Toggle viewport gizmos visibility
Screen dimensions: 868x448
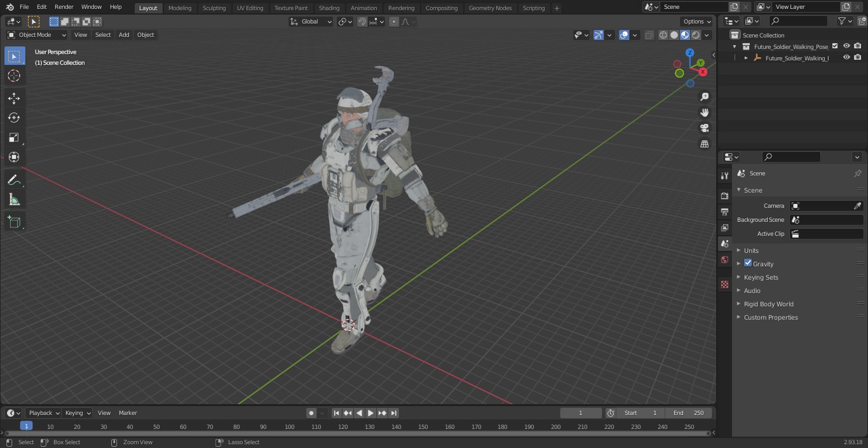[x=599, y=35]
